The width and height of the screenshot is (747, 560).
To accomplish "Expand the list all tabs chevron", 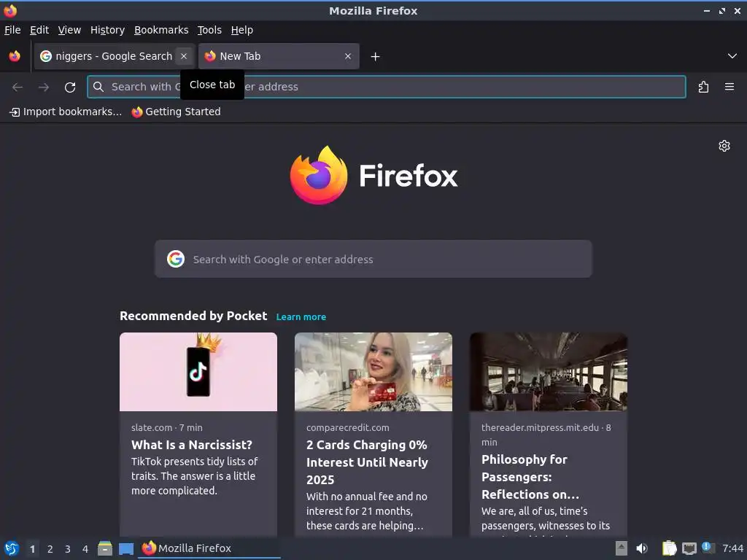I will (732, 56).
